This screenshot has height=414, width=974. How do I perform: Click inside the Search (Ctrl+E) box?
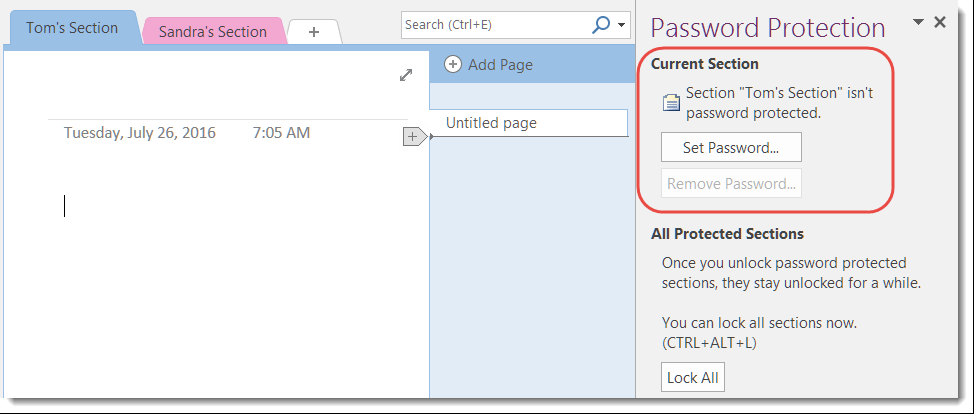(495, 25)
